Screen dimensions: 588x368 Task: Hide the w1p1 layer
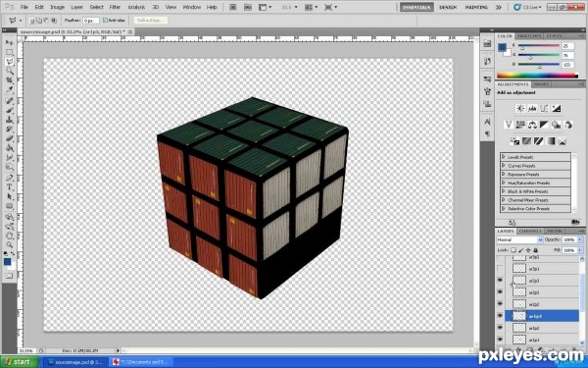point(500,340)
